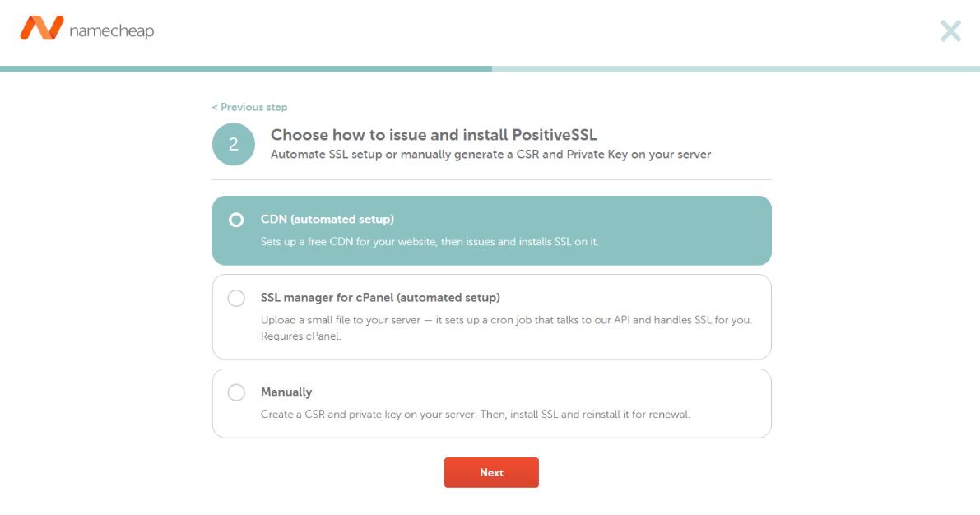Click the Manually option title
Screen dimensions: 980x515
tap(286, 392)
